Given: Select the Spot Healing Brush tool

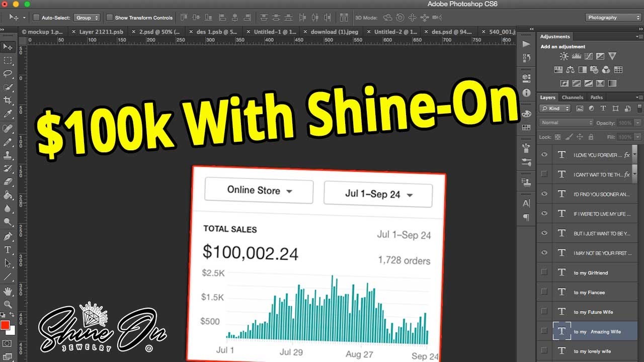Looking at the screenshot, I should pyautogui.click(x=8, y=129).
